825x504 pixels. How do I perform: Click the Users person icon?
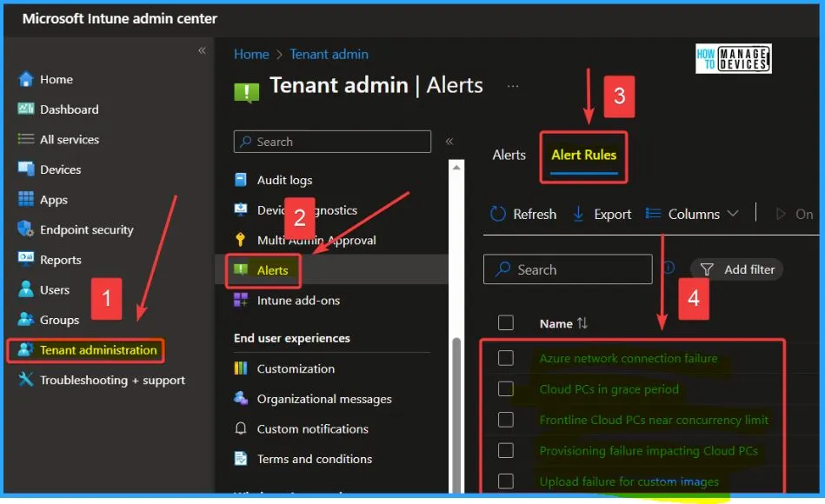[x=25, y=288]
